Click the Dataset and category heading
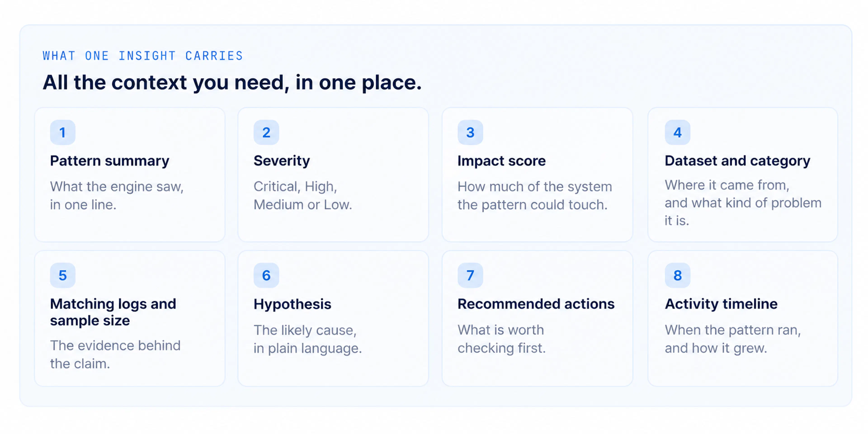This screenshot has width=868, height=434. point(737,161)
